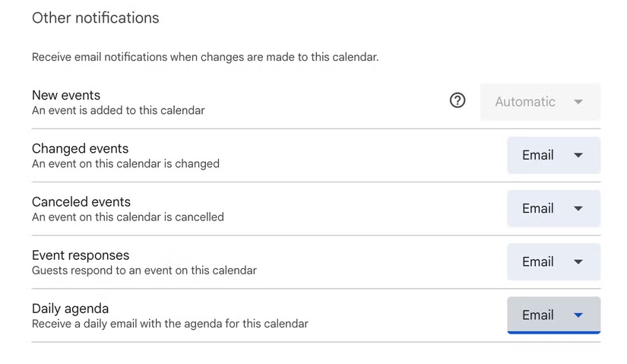Click 'Receive a daily email with the agenda' text
This screenshot has height=364, width=627.
(x=170, y=324)
